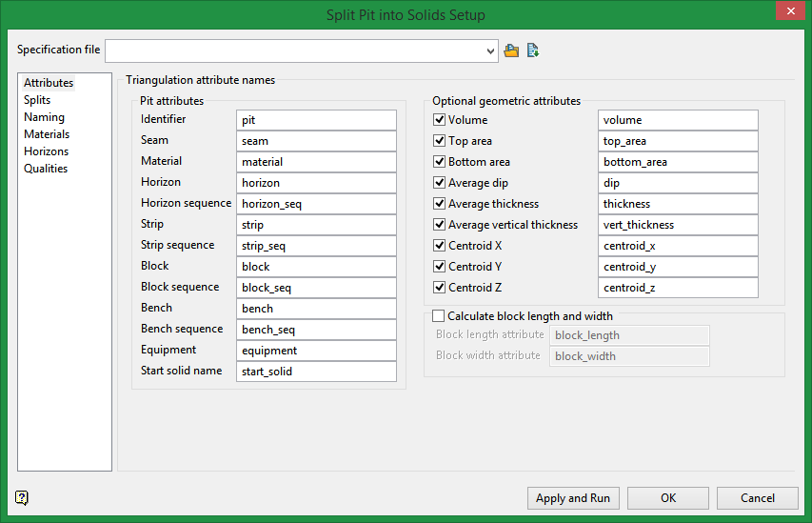Disable the Centroid Z checkbox
Screen dimensions: 812x523
[439, 288]
